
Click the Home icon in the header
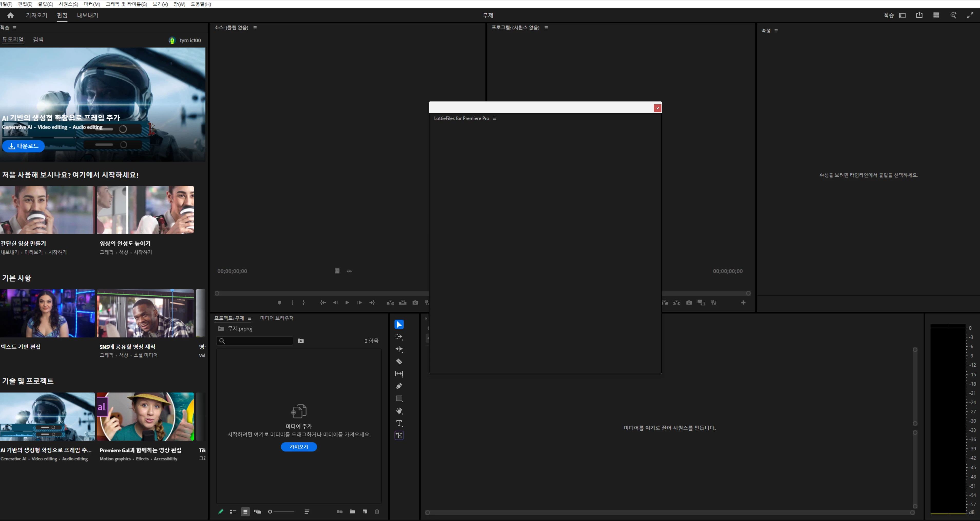tap(10, 15)
